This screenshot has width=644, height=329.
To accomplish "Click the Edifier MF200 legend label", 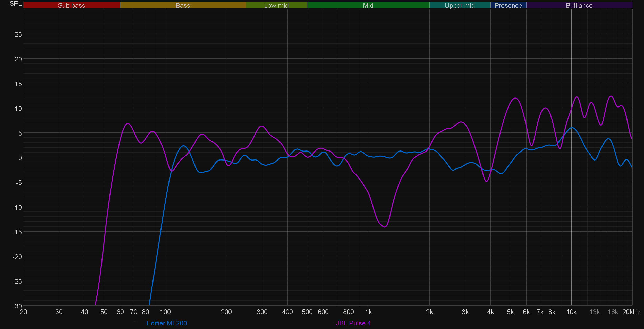I will (x=167, y=323).
